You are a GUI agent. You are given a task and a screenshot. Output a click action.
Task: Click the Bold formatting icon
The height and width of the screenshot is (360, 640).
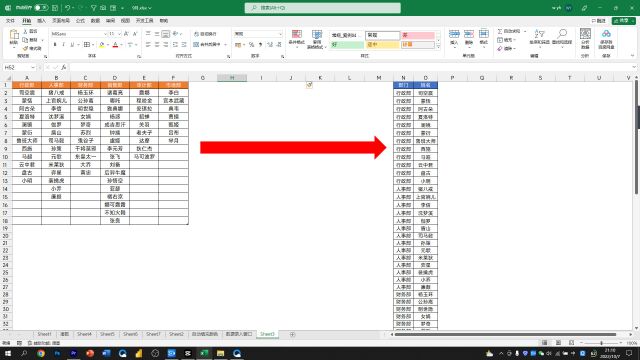pos(55,44)
